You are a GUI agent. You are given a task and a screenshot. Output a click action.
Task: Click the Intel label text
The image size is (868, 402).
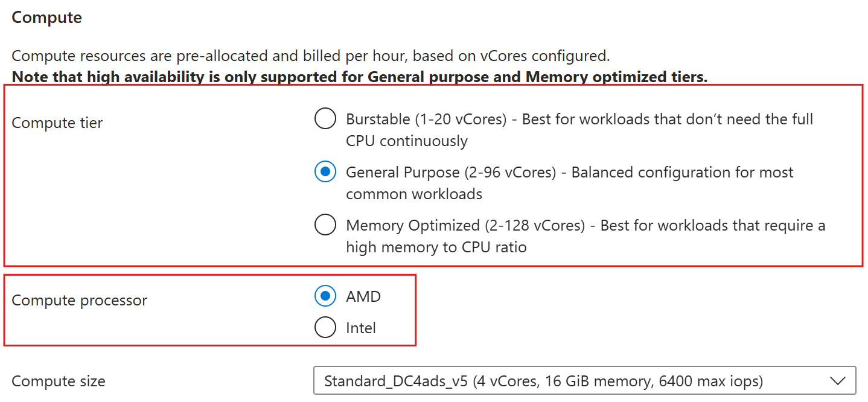(361, 328)
